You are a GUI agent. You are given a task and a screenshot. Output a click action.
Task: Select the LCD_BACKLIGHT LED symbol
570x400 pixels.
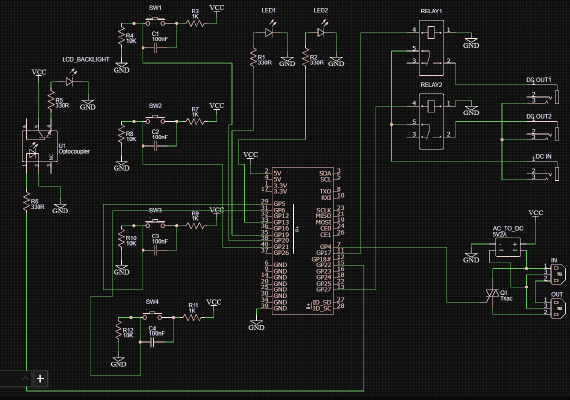70,81
